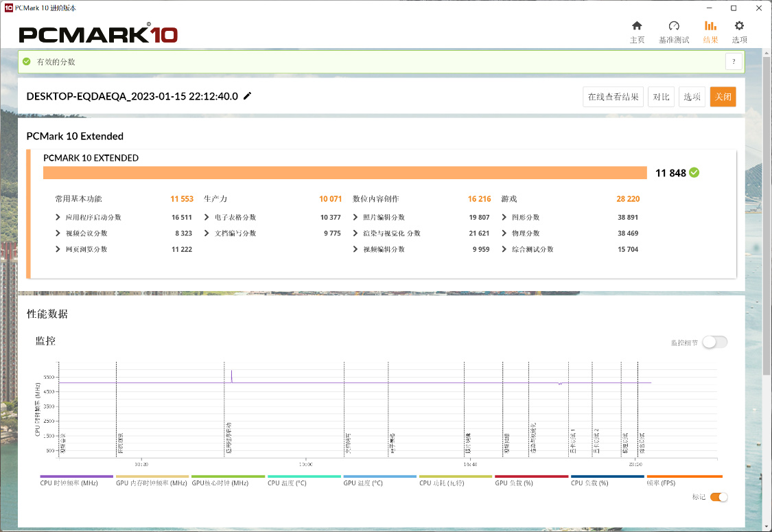Expand 应用程序启动分数 row
The width and height of the screenshot is (772, 532).
[58, 217]
